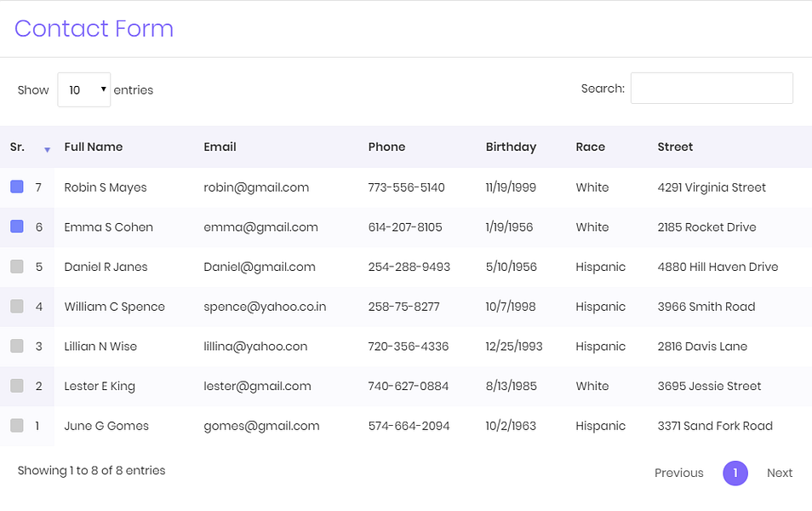Open the 'Show entries' dropdown
The image size is (812, 511).
pyautogui.click(x=83, y=89)
